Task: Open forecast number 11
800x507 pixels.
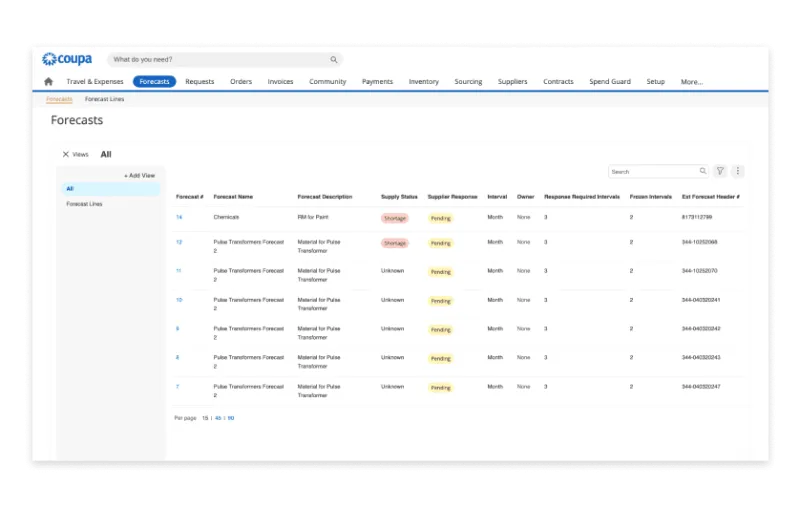Action: coord(179,271)
